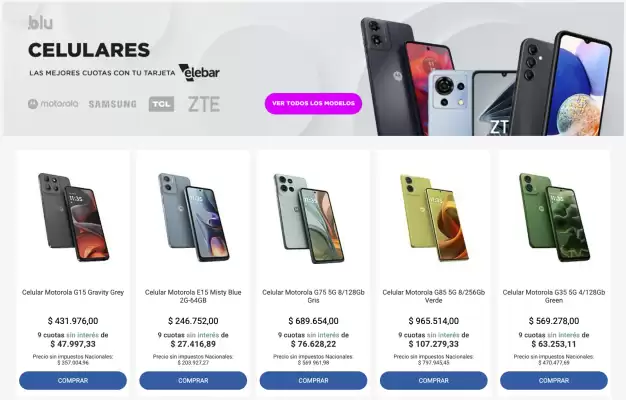
Task: Open 'Celular Motorola G85 5G 8/256Gb Verde' title
Action: [434, 296]
